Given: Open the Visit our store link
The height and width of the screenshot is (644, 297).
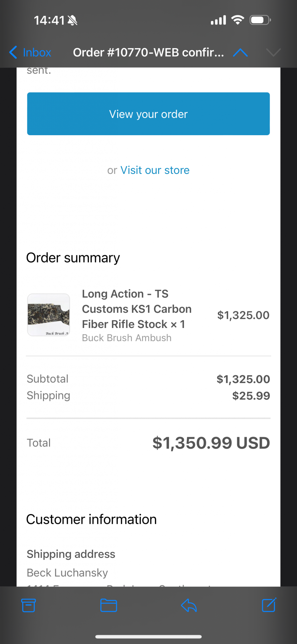Looking at the screenshot, I should [x=155, y=170].
